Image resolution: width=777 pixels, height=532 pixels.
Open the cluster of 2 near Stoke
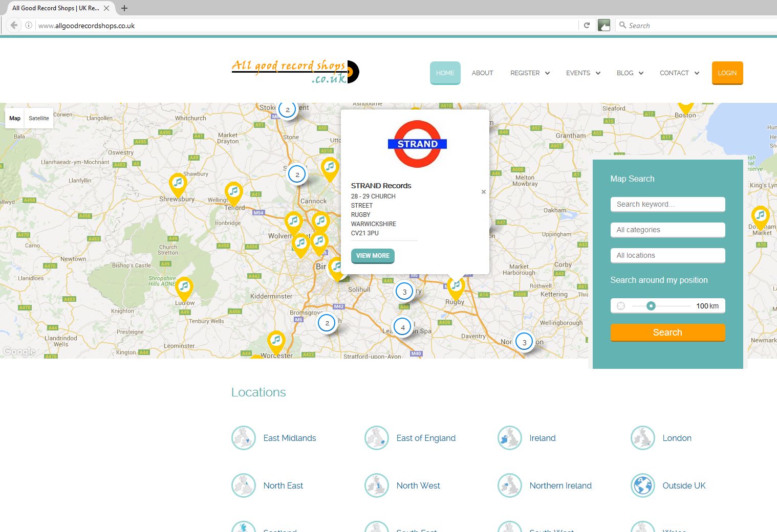click(287, 109)
